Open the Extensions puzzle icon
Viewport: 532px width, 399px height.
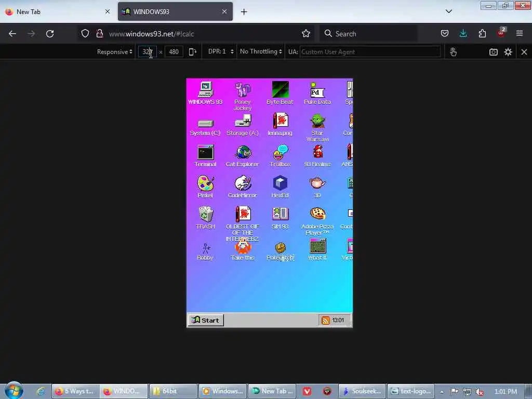pyautogui.click(x=482, y=33)
